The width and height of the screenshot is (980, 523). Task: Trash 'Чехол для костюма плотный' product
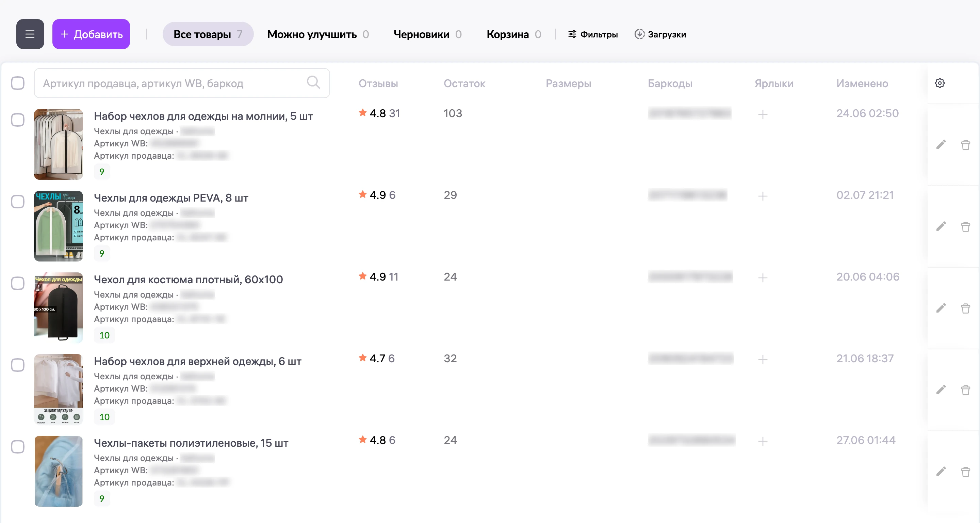[966, 308]
